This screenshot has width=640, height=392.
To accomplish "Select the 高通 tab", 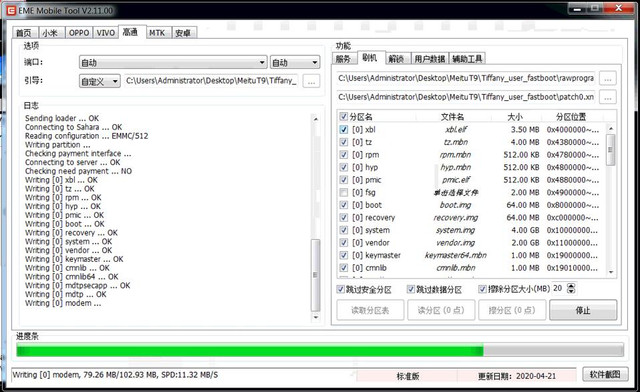I will pos(131,32).
